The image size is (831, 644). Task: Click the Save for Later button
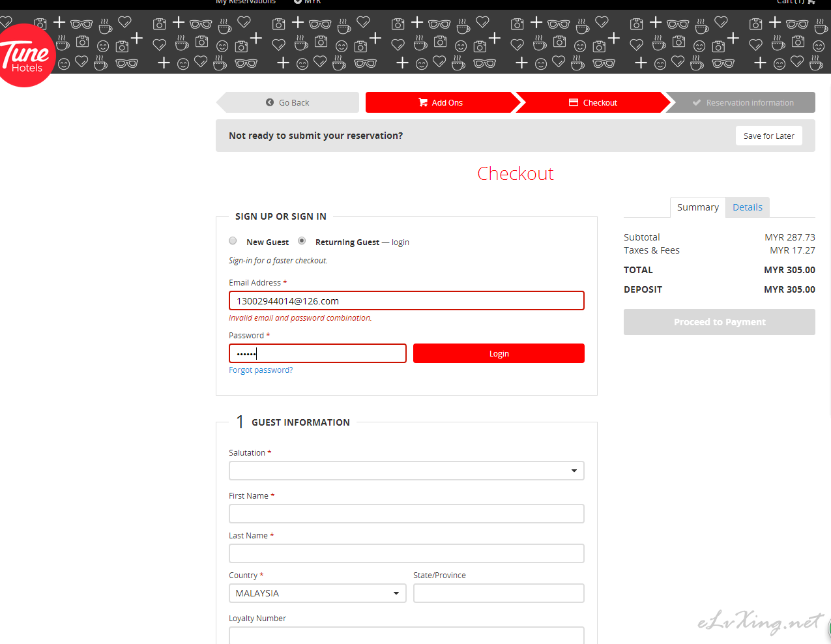tap(769, 136)
